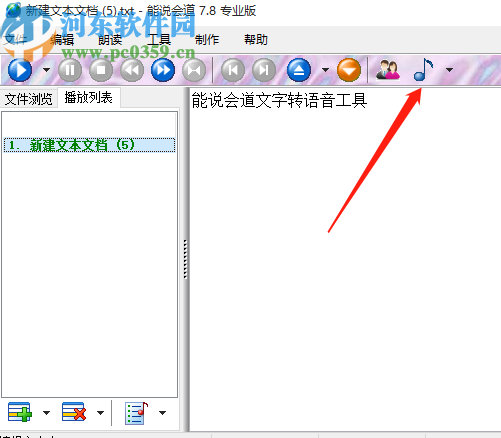Go to the previous file button
Screen dimensions: 501x438
click(x=233, y=70)
